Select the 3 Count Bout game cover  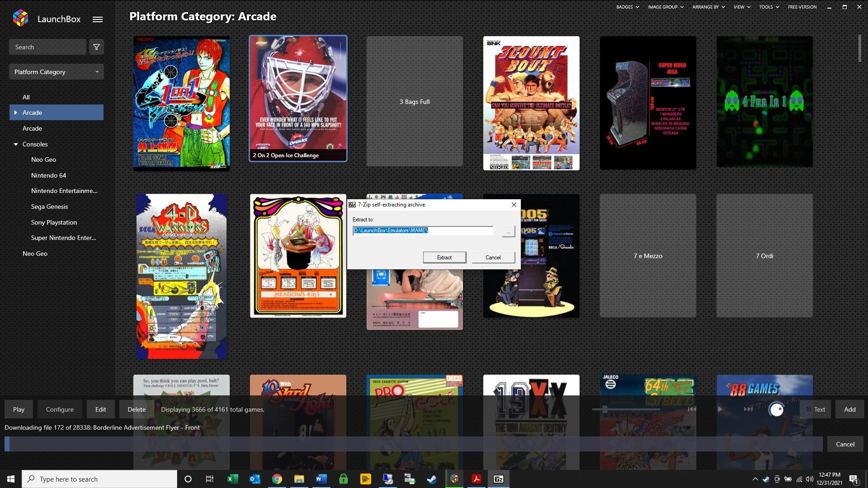(x=531, y=103)
